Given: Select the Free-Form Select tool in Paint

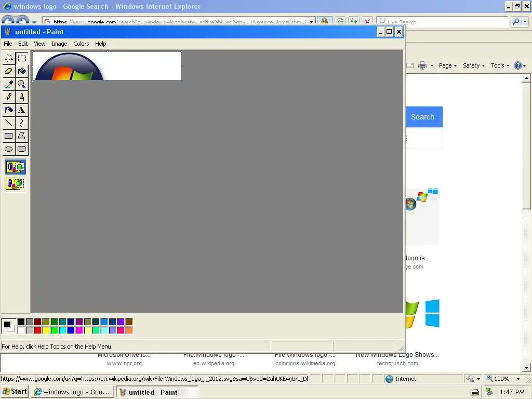Looking at the screenshot, I should [x=9, y=58].
